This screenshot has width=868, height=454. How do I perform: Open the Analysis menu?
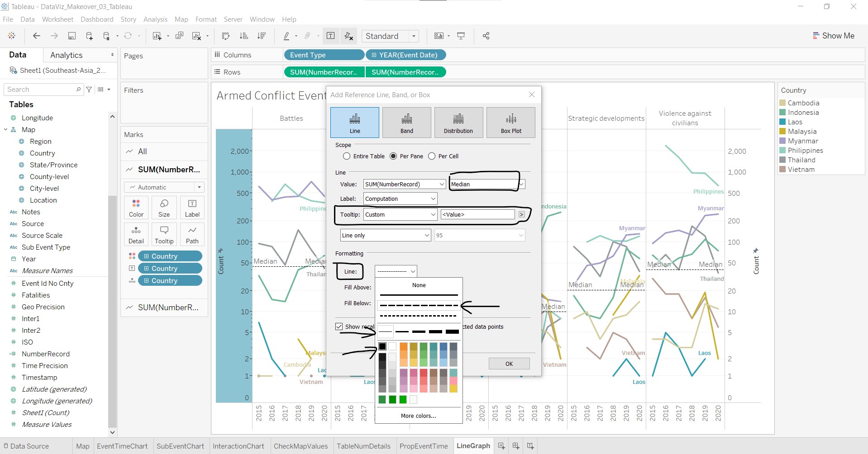click(155, 19)
